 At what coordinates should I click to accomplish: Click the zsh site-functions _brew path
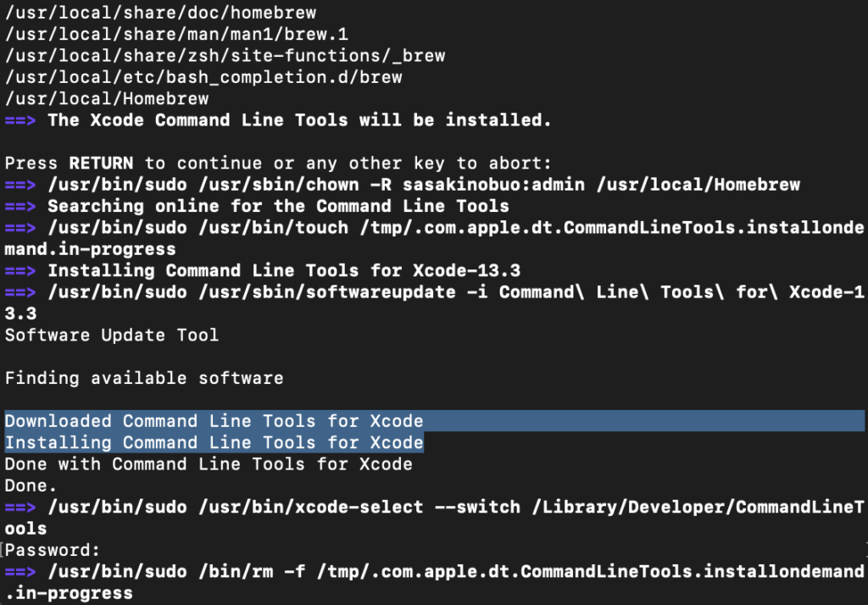(225, 56)
